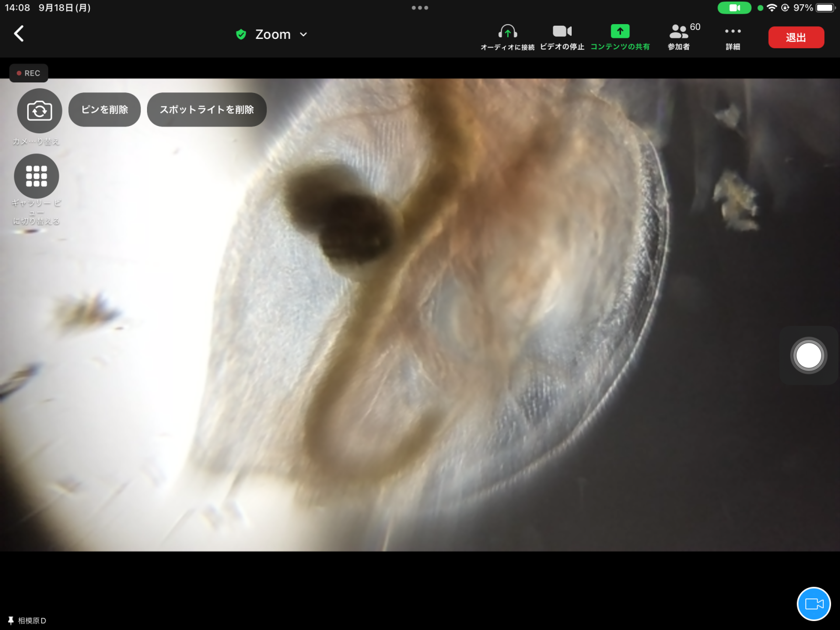Switch camera with the rotate camera icon

coord(39,111)
